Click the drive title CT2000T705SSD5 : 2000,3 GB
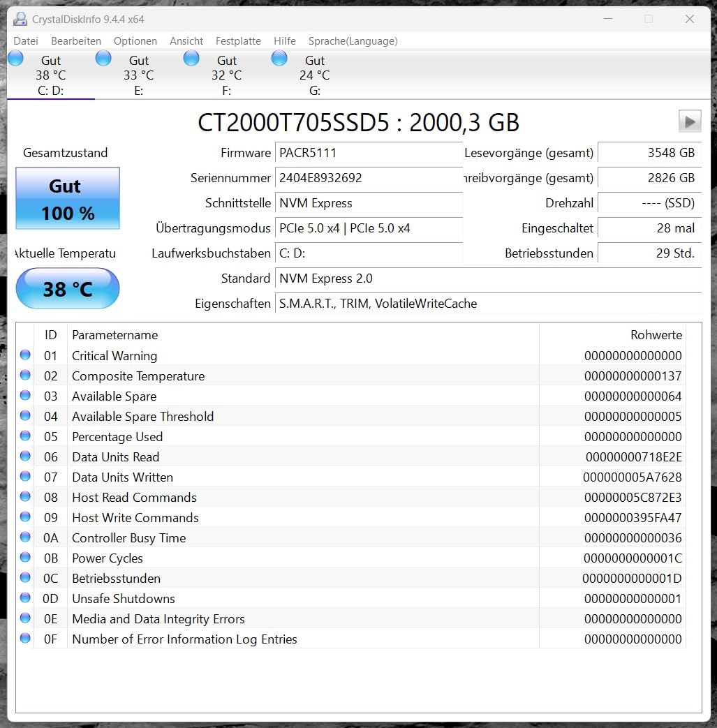The width and height of the screenshot is (717, 728). tap(358, 123)
